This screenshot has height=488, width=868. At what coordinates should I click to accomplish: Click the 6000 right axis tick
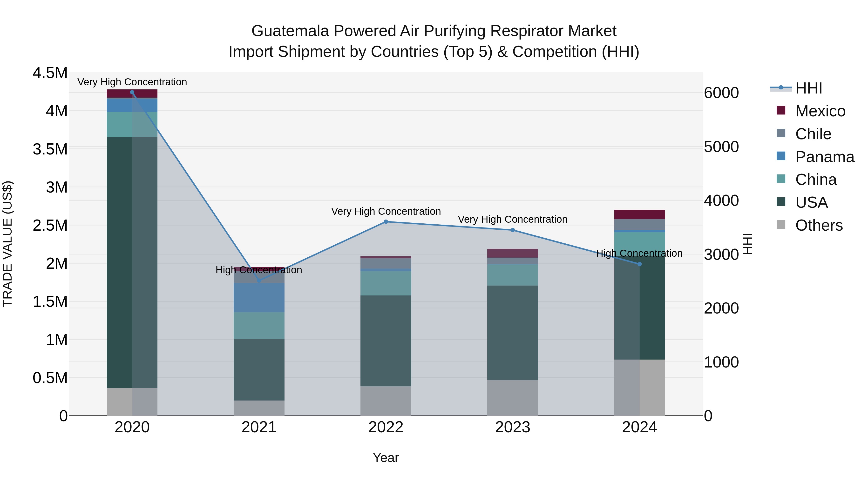tap(721, 93)
